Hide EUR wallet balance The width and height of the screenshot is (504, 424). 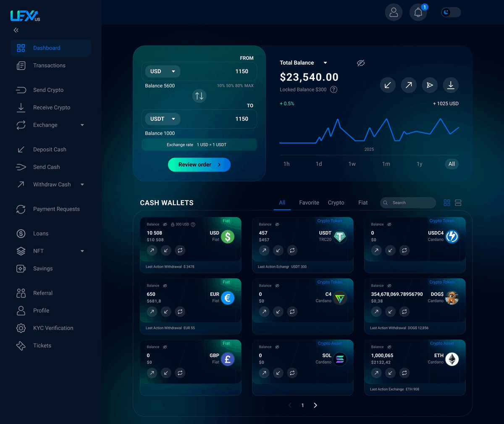[x=165, y=286]
